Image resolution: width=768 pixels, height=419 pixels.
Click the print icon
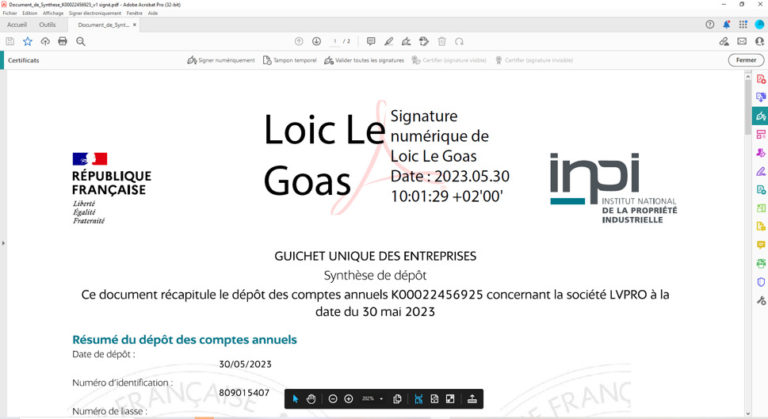point(62,41)
